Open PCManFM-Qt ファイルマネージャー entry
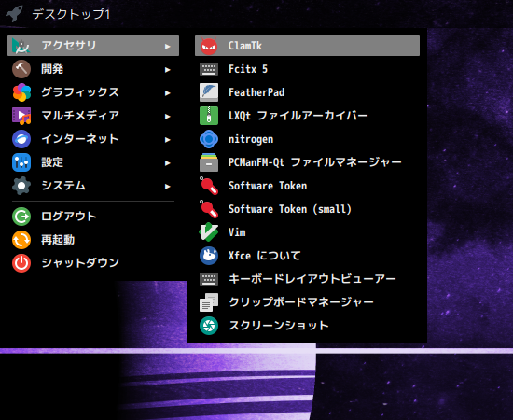 [307, 162]
